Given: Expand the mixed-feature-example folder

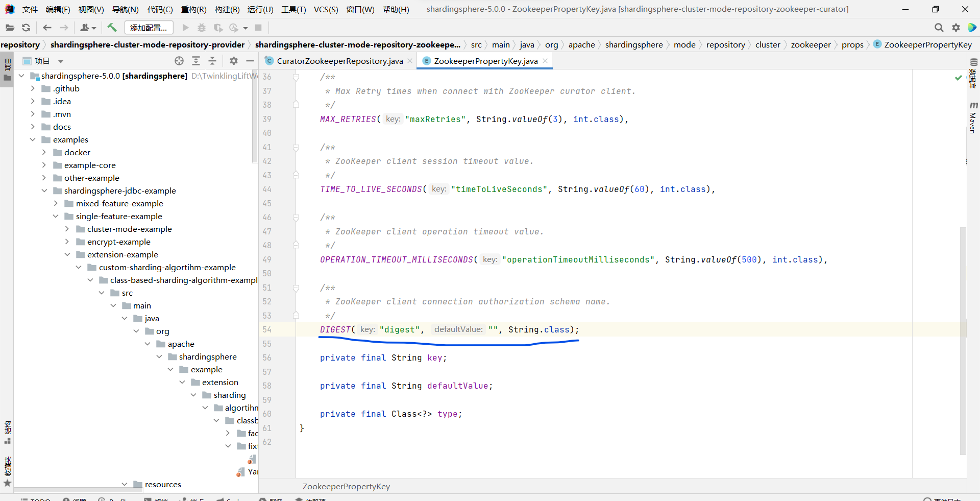Looking at the screenshot, I should click(56, 203).
